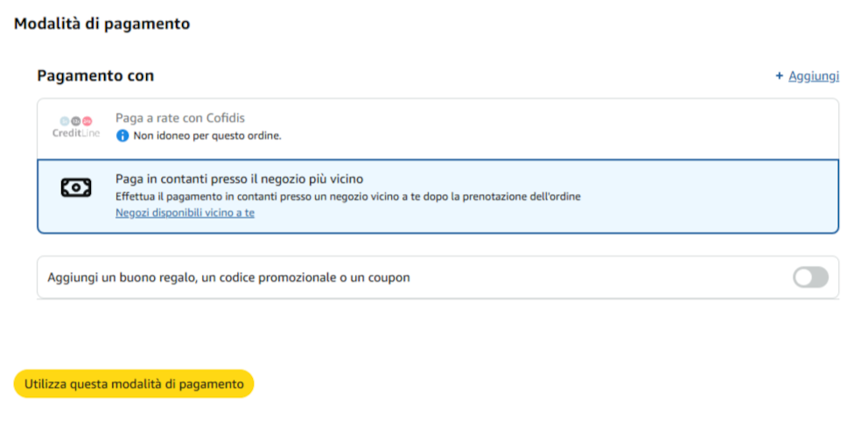Viewport: 868px width, 421px height.
Task: Click the CreditLine wordmark text
Action: (76, 133)
